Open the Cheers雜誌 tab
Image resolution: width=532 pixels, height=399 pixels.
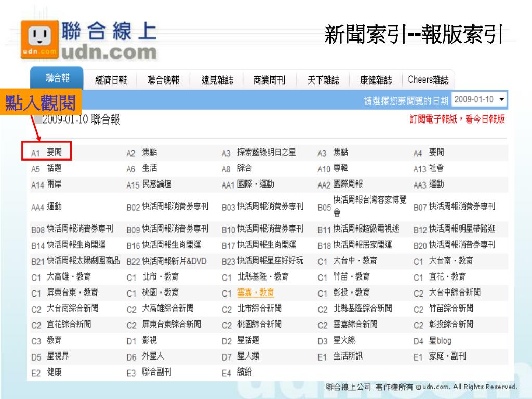point(428,80)
